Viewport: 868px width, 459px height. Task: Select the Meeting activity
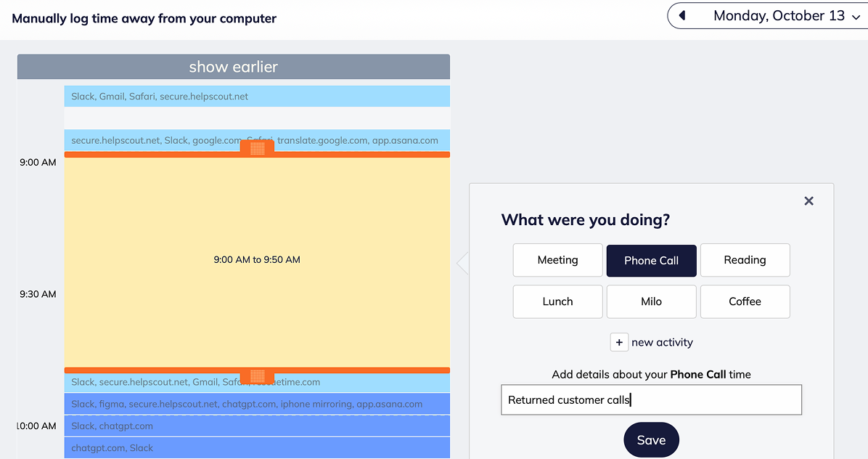click(557, 260)
